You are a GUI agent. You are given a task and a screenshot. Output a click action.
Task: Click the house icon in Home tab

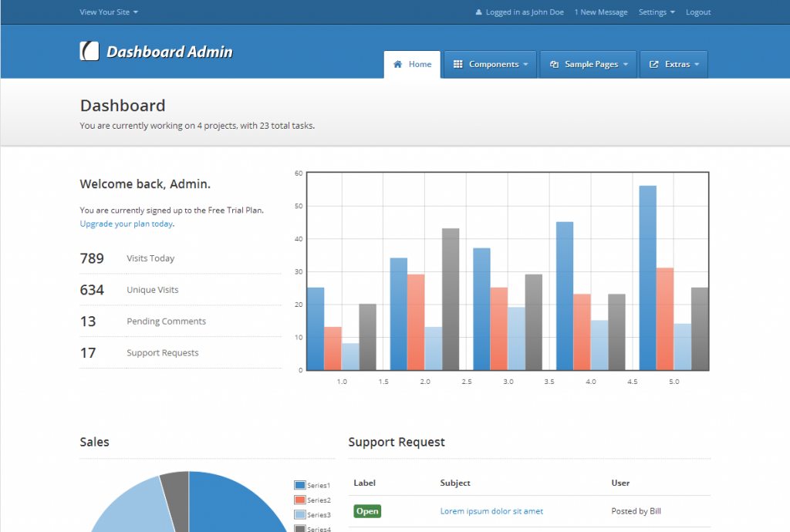tap(398, 65)
